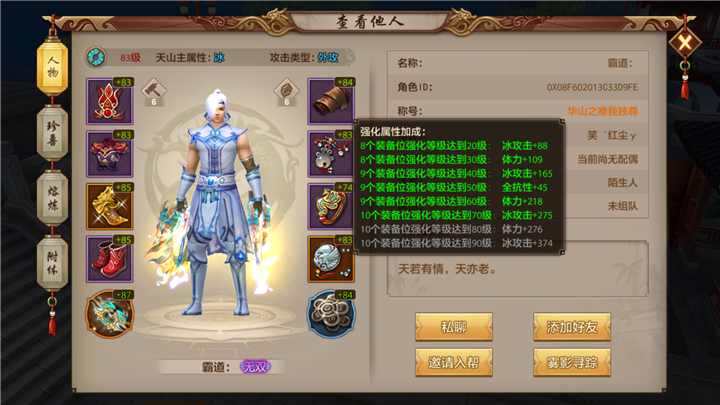Open the purple chest armor equipment slot

click(110, 154)
